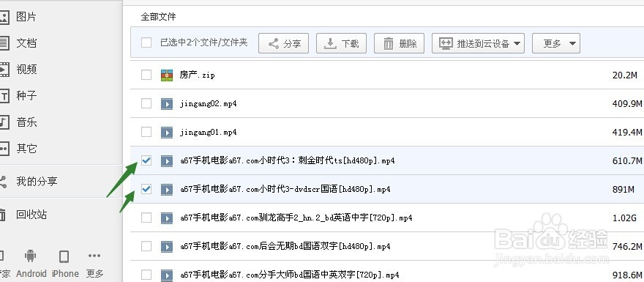
Task: Open file 小时代3-dvdscr国语[hd480p].mp4
Action: [285, 189]
